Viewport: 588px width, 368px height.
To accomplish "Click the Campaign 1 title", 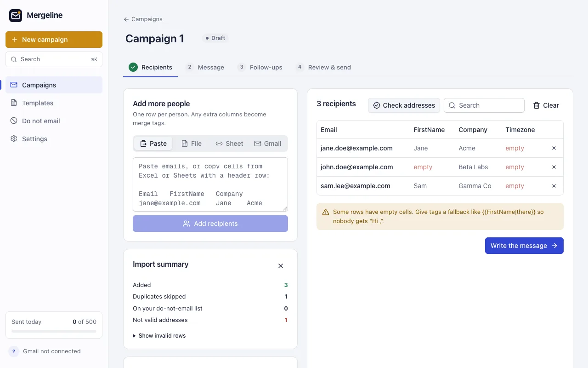I will 155,39.
